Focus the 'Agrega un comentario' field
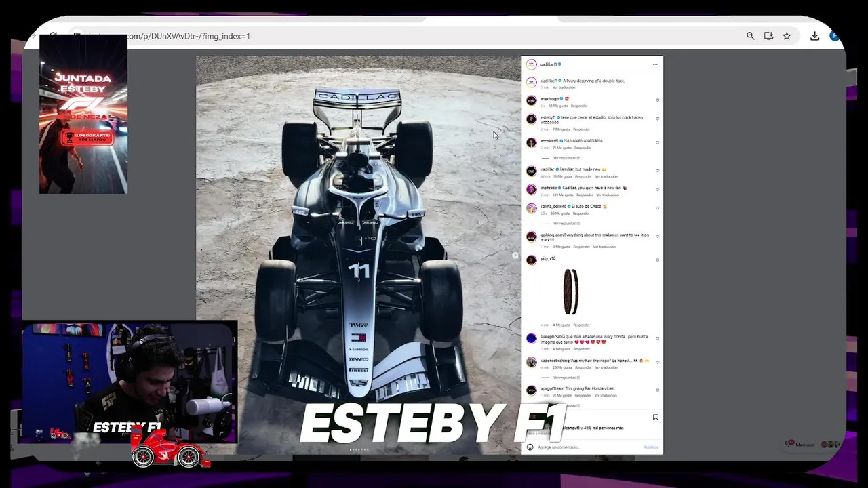This screenshot has width=868, height=488. point(589,447)
